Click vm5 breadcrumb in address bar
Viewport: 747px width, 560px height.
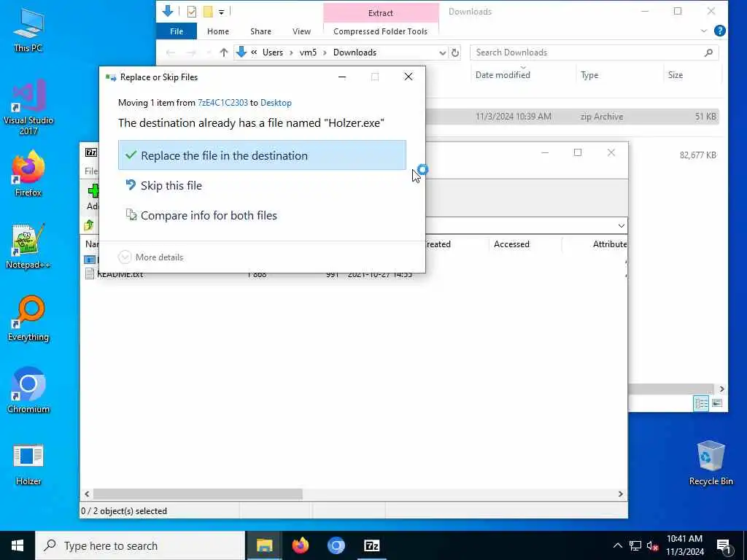(308, 52)
